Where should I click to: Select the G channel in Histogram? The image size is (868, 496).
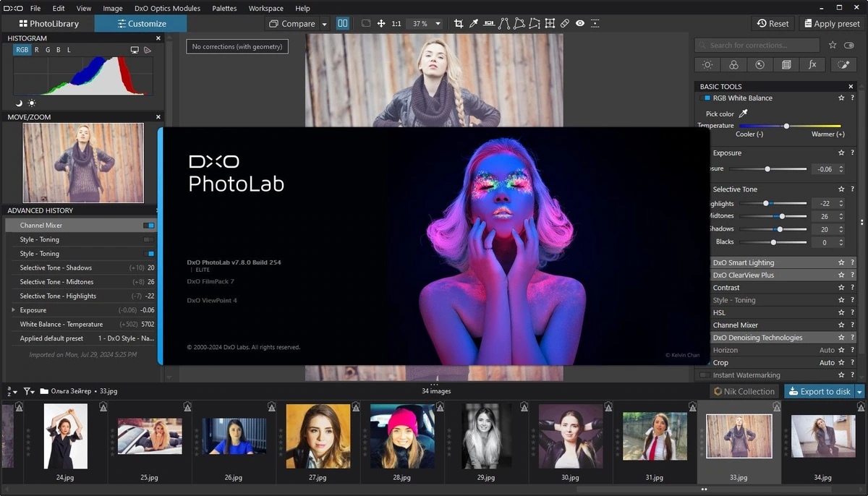(48, 50)
